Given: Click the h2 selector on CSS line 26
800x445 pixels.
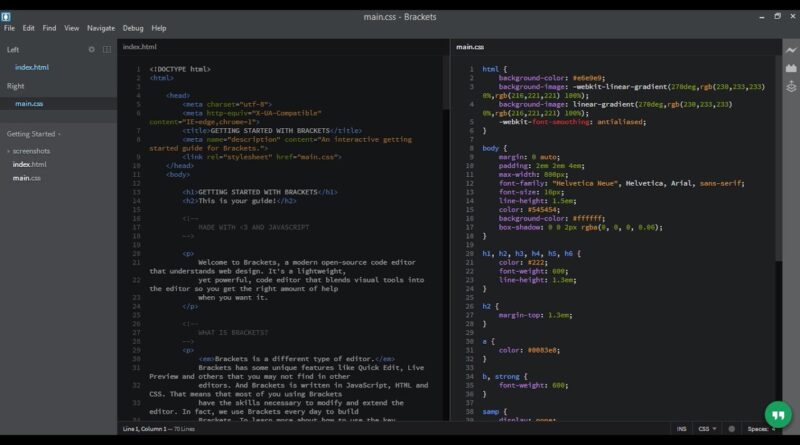Looking at the screenshot, I should pyautogui.click(x=486, y=306).
